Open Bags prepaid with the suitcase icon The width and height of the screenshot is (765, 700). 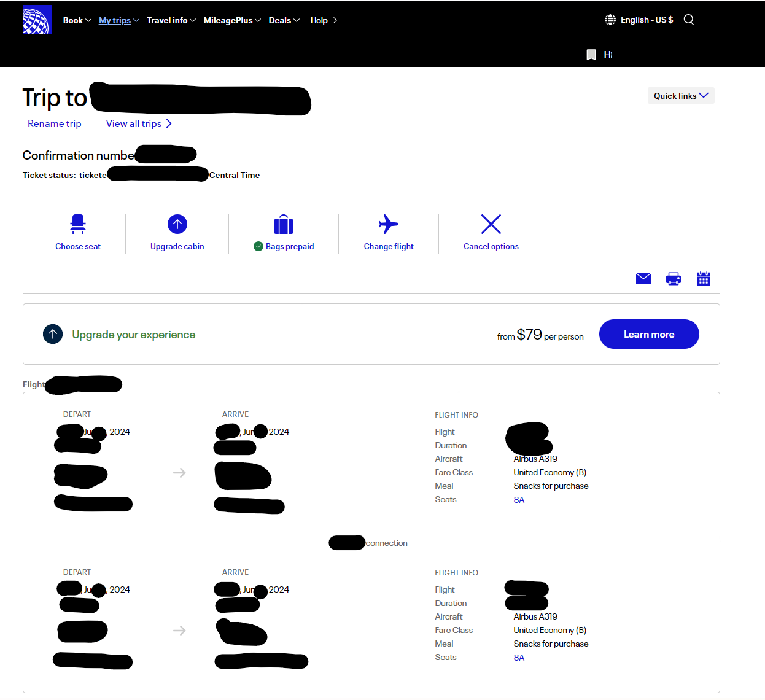(x=283, y=224)
